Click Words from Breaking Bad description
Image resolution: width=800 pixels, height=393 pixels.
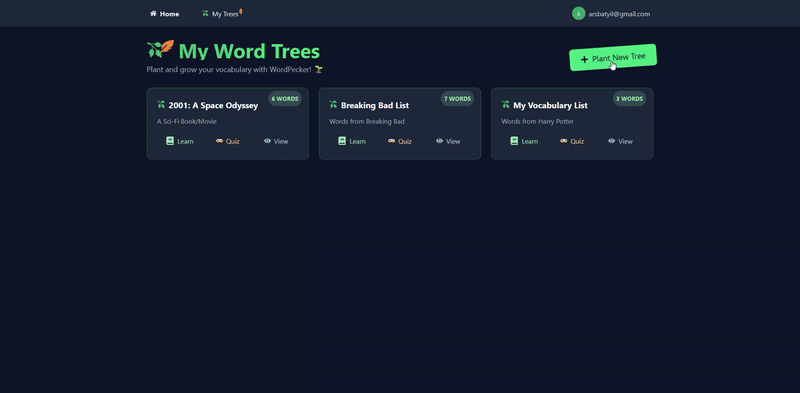click(x=367, y=121)
